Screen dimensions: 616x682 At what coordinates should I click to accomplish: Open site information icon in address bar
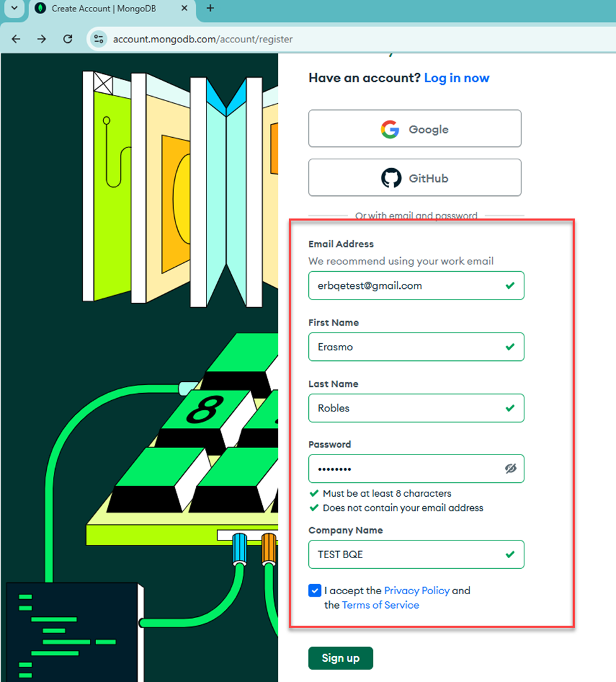click(99, 39)
